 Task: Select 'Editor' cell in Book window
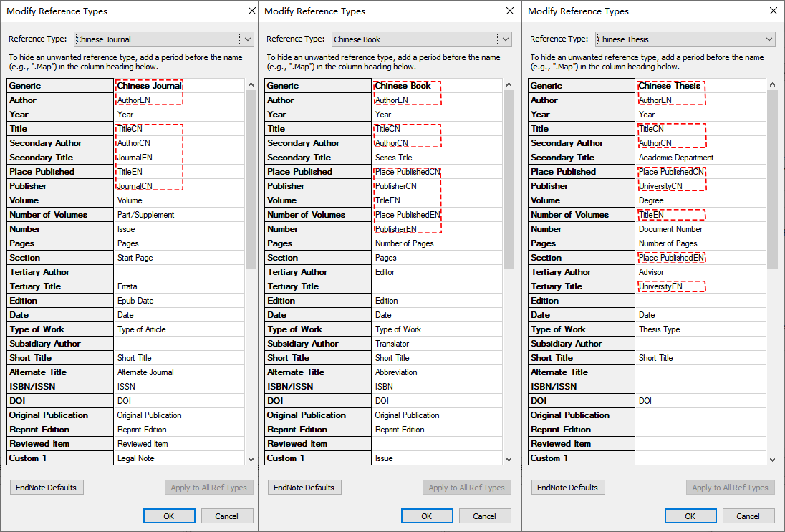point(437,272)
